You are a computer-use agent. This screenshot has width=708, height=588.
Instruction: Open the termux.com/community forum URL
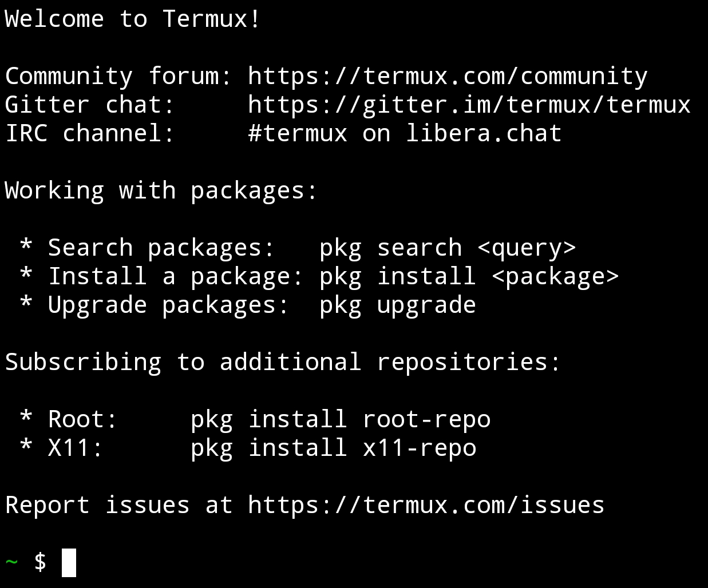click(x=448, y=77)
